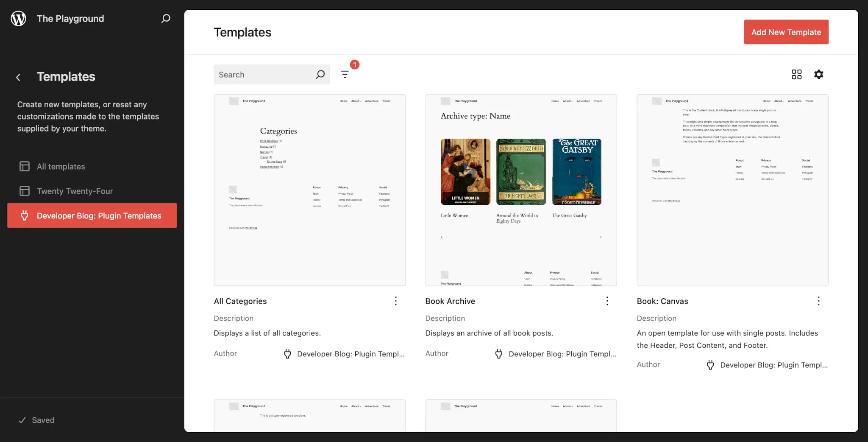This screenshot has height=442, width=868.
Task: Click the plugin icon under Book: Canvas author
Action: 710,365
